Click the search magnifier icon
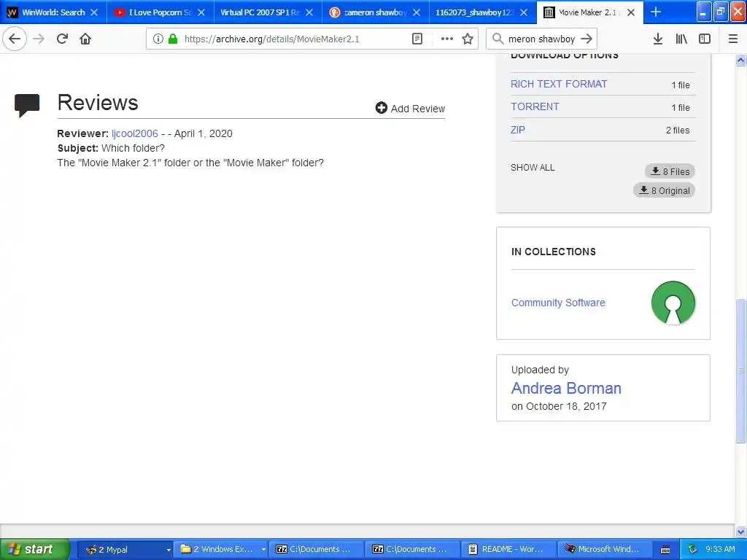The width and height of the screenshot is (747, 560). coord(498,39)
